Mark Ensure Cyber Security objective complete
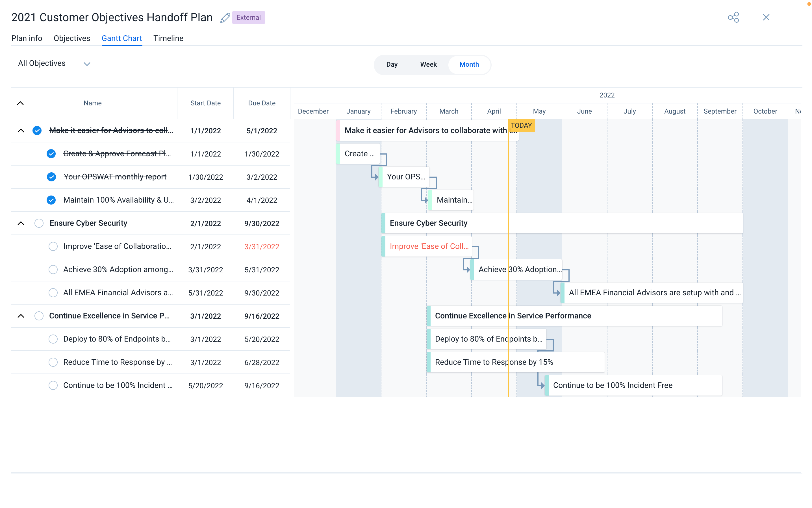This screenshot has height=508, width=812. click(x=39, y=223)
